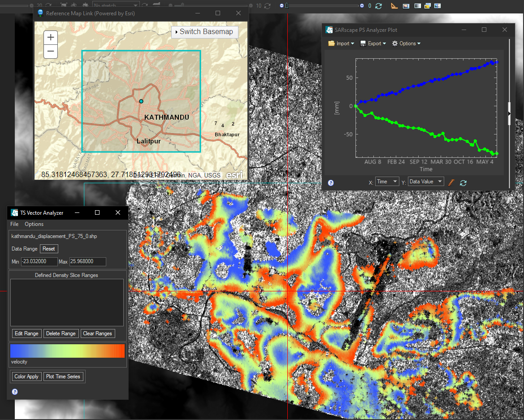Click the help icon in SARscape PS Analyzer Plot

click(x=330, y=182)
